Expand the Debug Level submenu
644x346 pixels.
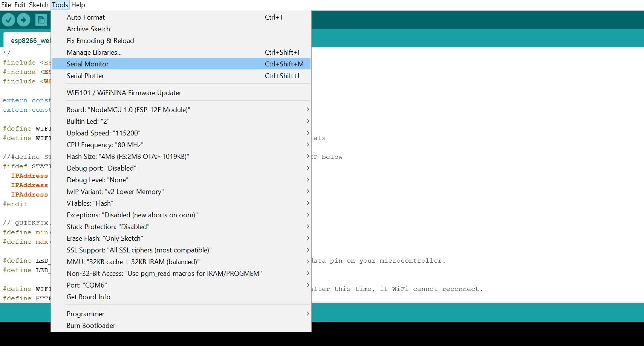[181, 180]
